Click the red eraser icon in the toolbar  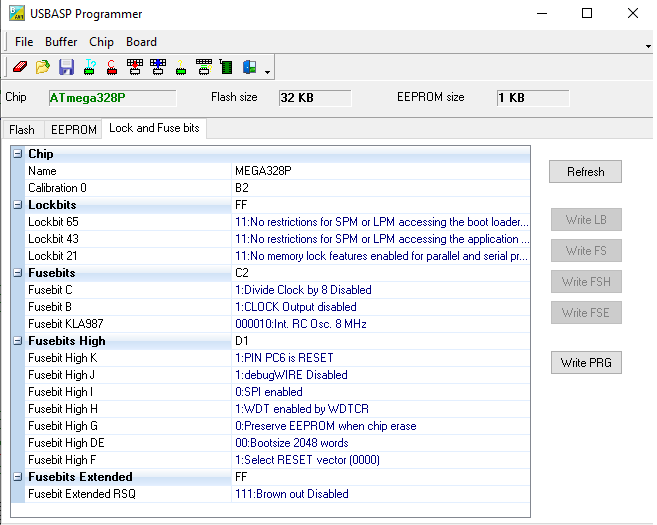pos(19,67)
